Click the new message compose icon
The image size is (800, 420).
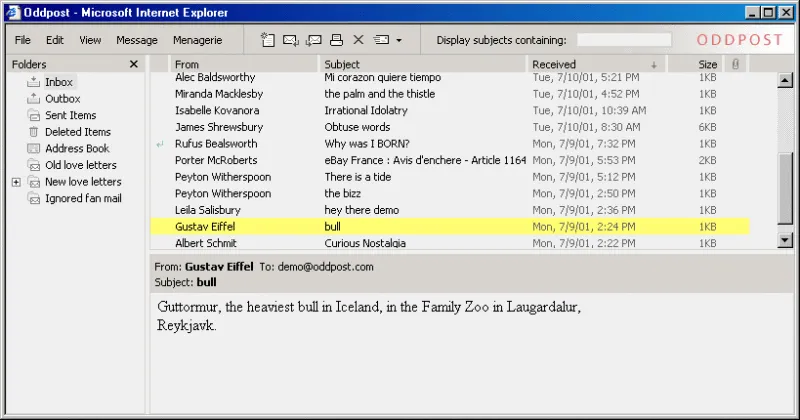(267, 40)
